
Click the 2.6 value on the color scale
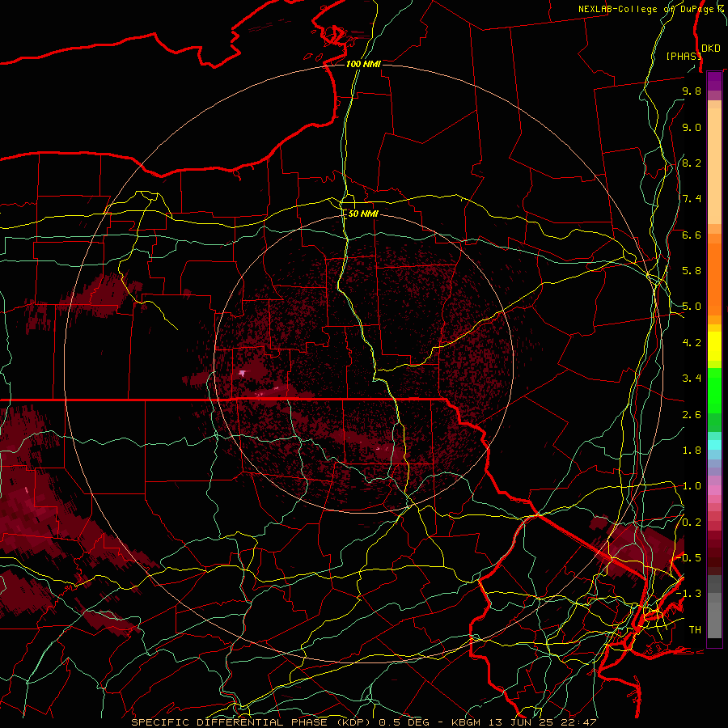click(x=692, y=415)
